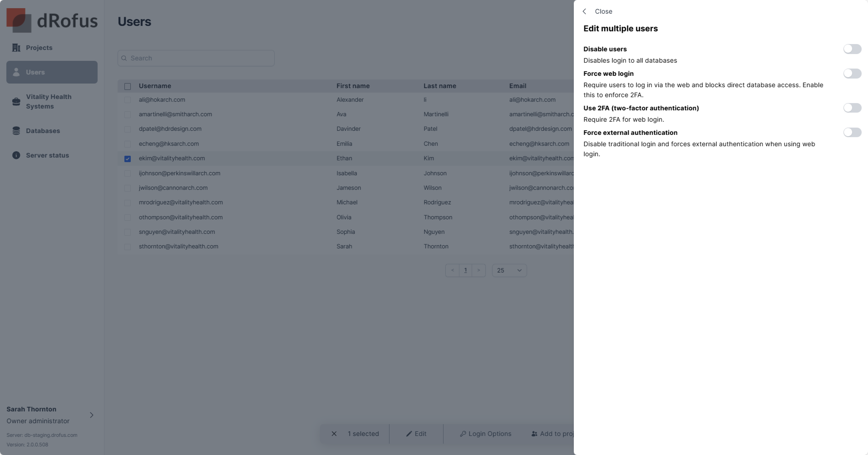Open Databases in the sidebar
This screenshot has width=868, height=455.
tap(52, 131)
